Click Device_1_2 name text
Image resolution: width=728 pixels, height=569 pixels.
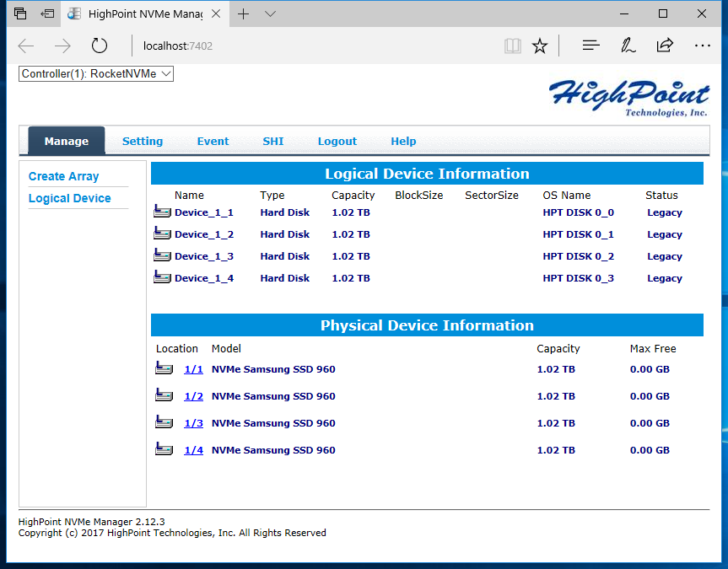point(204,234)
